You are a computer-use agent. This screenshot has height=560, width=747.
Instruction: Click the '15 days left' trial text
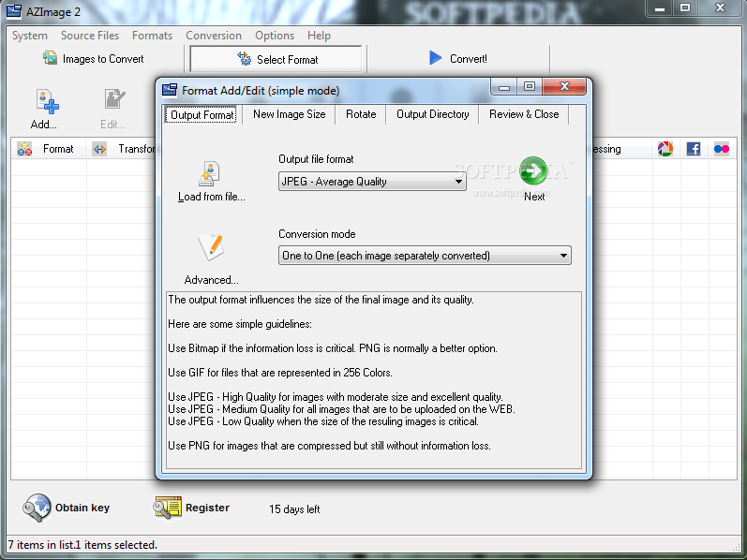click(294, 509)
